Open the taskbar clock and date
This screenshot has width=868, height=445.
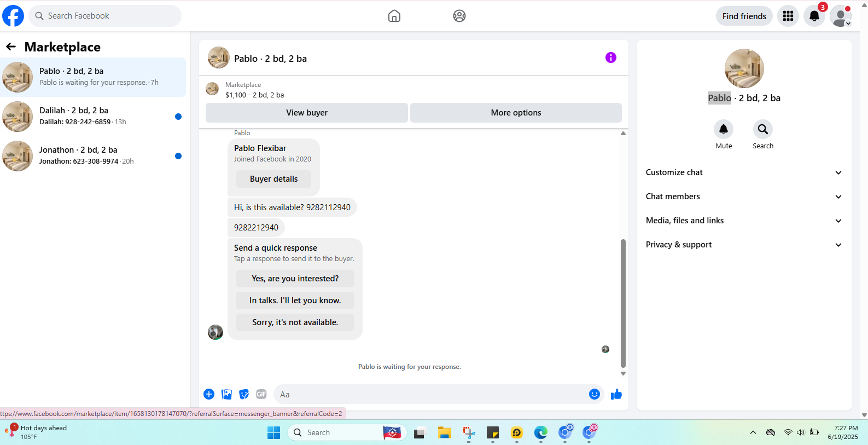click(843, 432)
